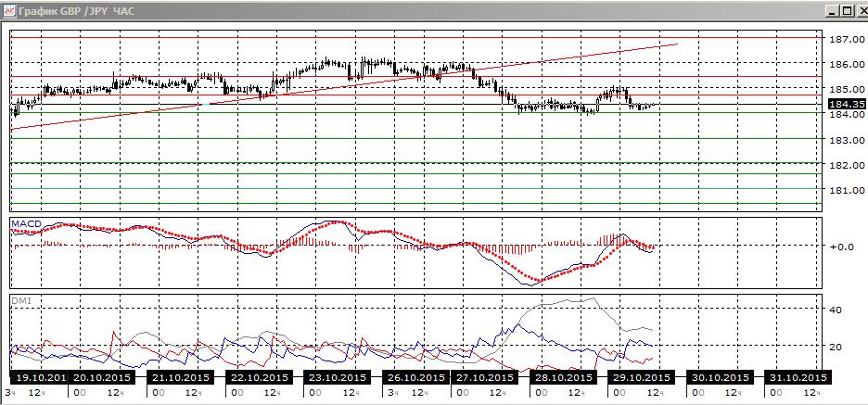Select the 19.10.201 date marker
The width and height of the screenshot is (868, 405).
tap(38, 378)
